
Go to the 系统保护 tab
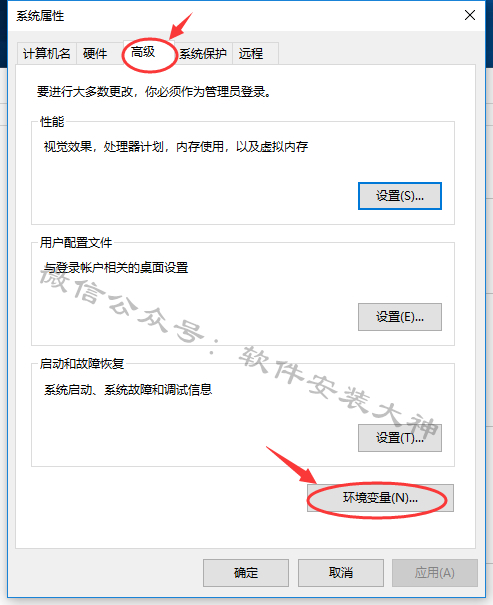(x=203, y=53)
